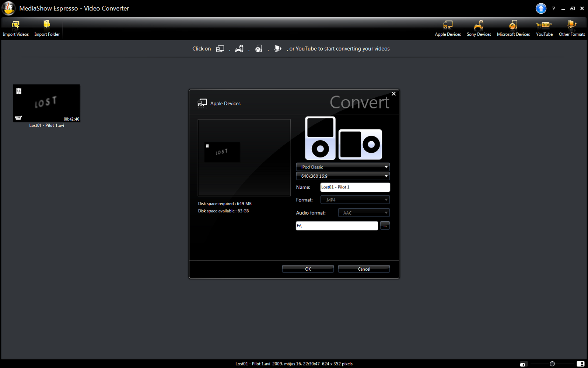Click the Lost01 - Pilot 1.avi file name label
The height and width of the screenshot is (368, 588).
coord(47,125)
